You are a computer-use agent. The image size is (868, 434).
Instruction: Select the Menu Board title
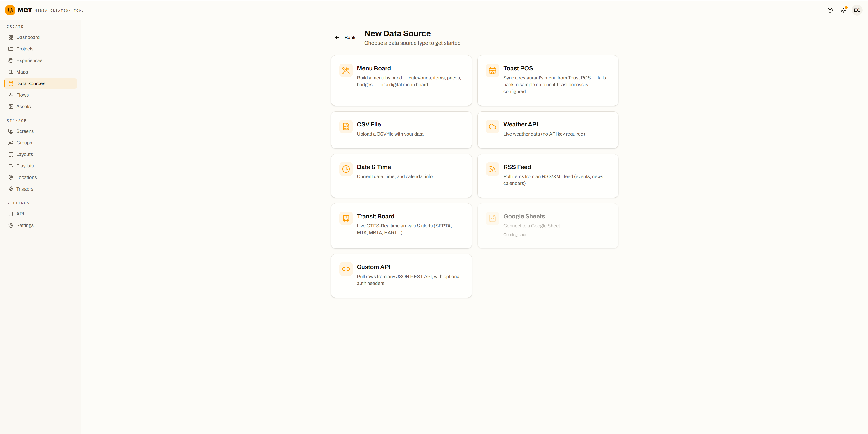coord(374,69)
